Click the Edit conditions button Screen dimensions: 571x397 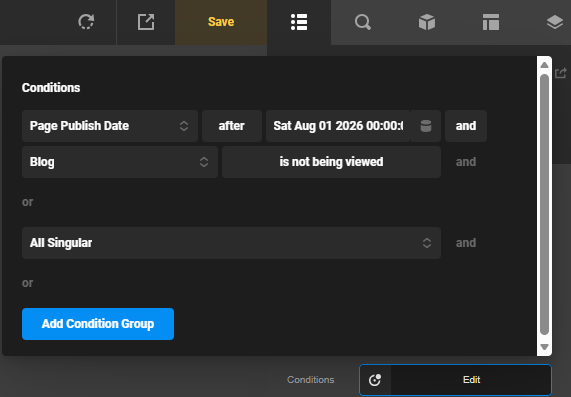[471, 380]
